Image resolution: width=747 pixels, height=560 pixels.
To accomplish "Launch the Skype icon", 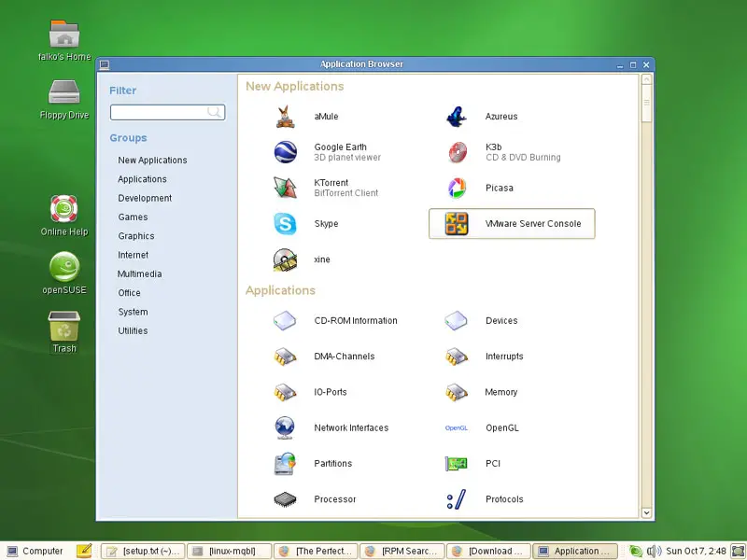I will tap(285, 224).
